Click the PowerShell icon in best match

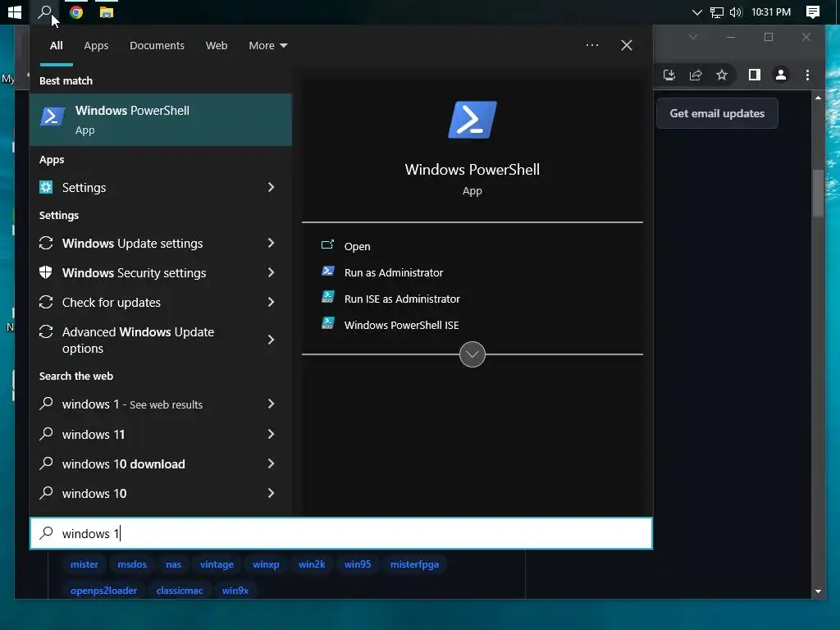pyautogui.click(x=52, y=116)
